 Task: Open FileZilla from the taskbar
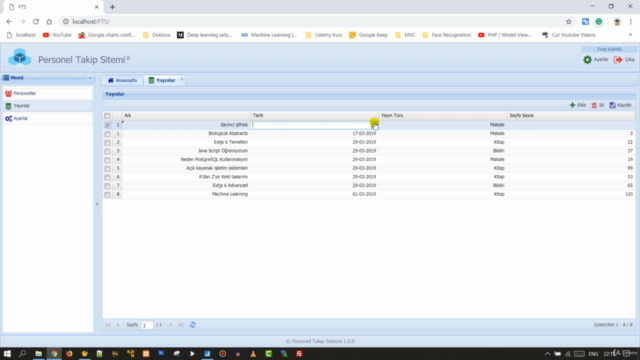point(299,353)
